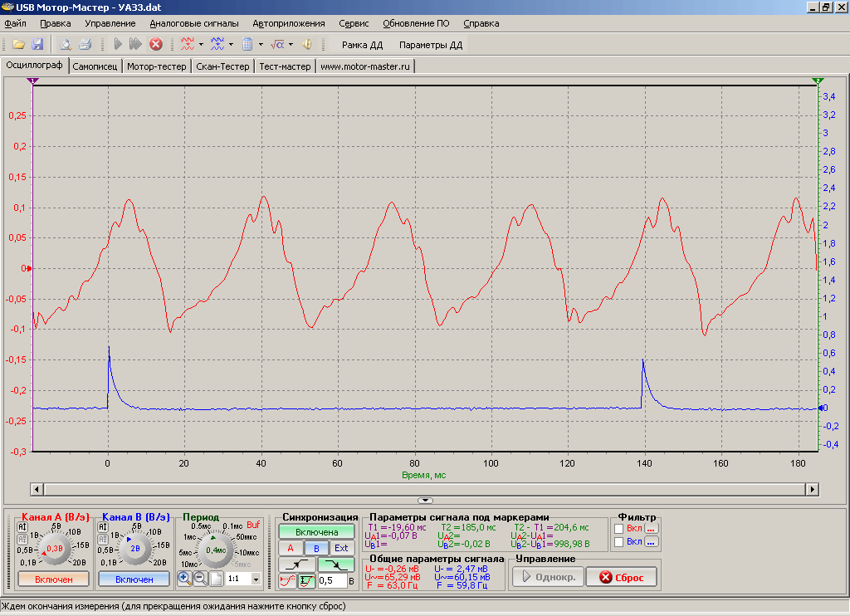
Task: Toggle channel B with its Включен button
Action: tap(134, 579)
